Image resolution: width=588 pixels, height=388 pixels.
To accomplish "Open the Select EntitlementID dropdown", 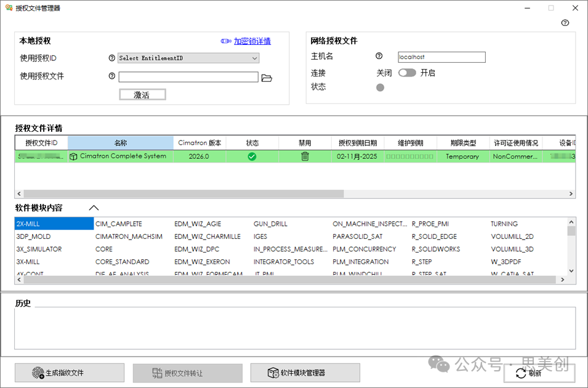I will [188, 58].
